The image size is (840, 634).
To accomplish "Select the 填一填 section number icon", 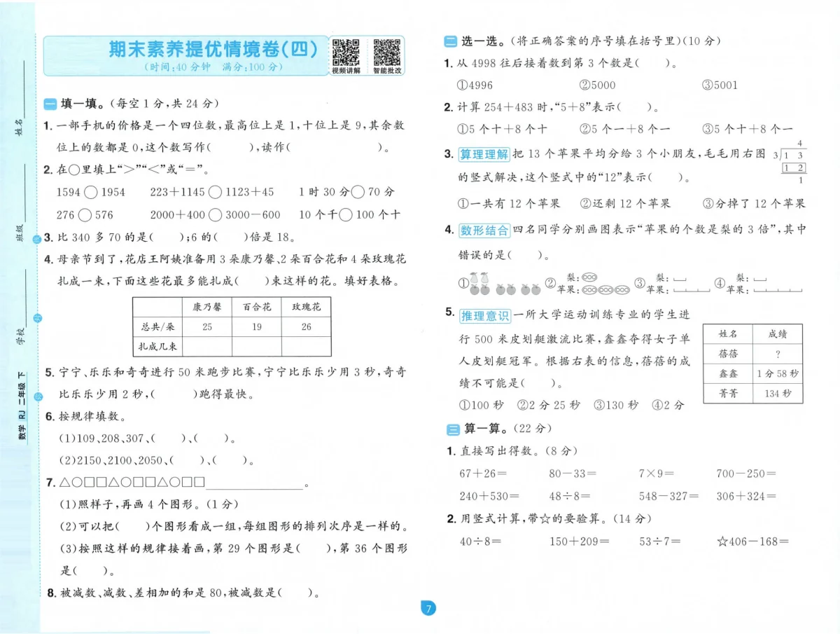I will point(50,104).
